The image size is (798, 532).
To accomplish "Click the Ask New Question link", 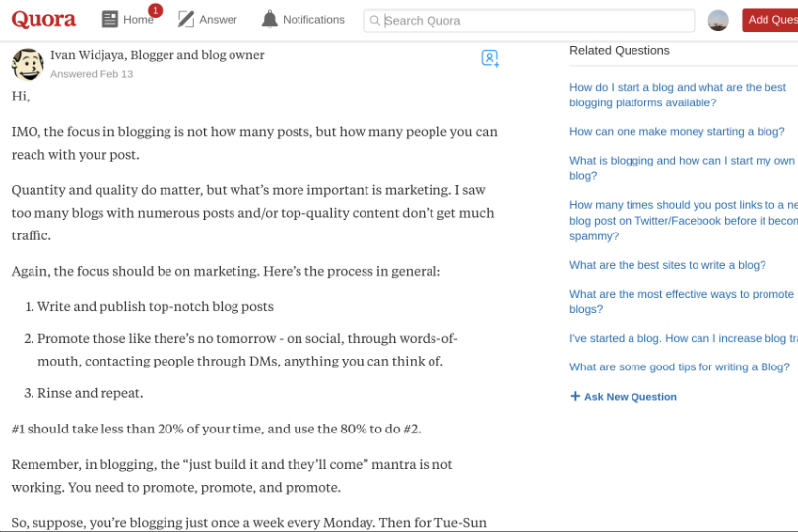I will click(631, 397).
